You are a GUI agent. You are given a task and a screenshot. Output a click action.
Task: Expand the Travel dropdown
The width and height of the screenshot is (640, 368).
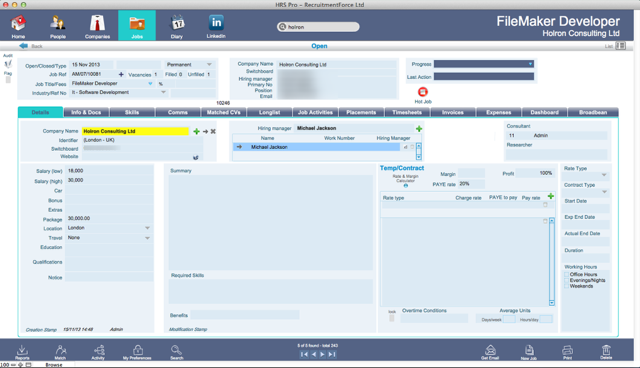coord(147,238)
